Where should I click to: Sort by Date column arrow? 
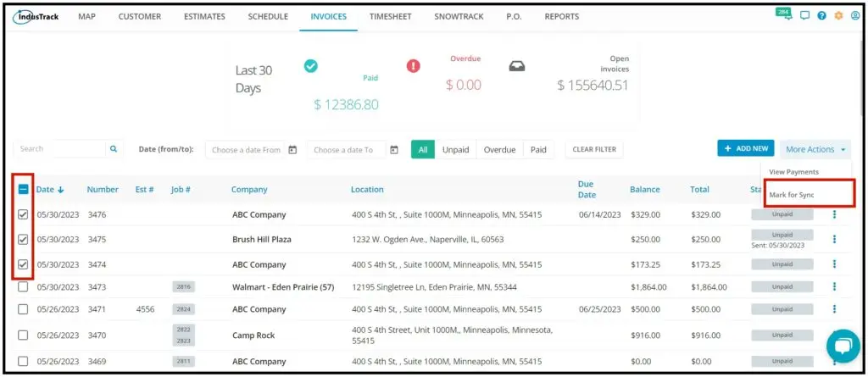tap(61, 189)
